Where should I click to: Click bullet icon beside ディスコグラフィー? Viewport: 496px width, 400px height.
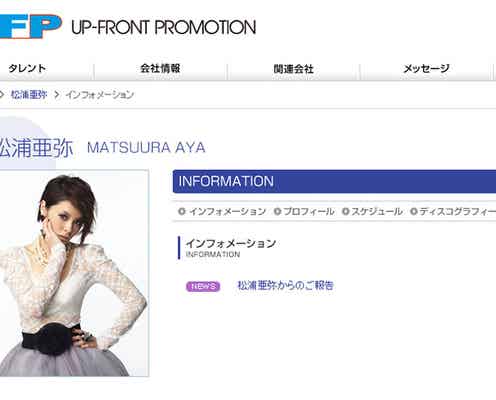point(414,211)
